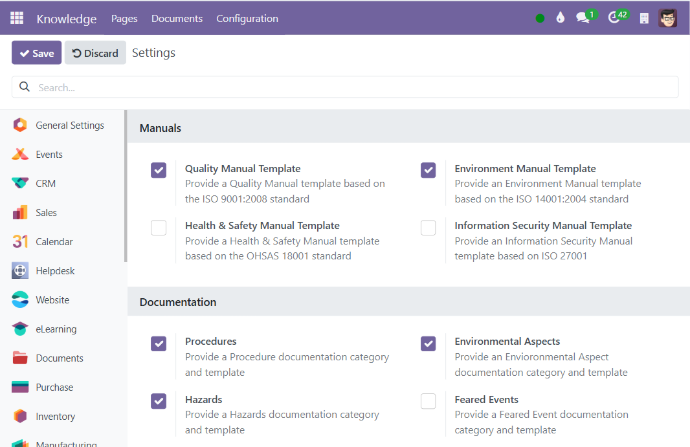Open the Configuration menu
Image resolution: width=690 pixels, height=447 pixels.
pos(247,18)
